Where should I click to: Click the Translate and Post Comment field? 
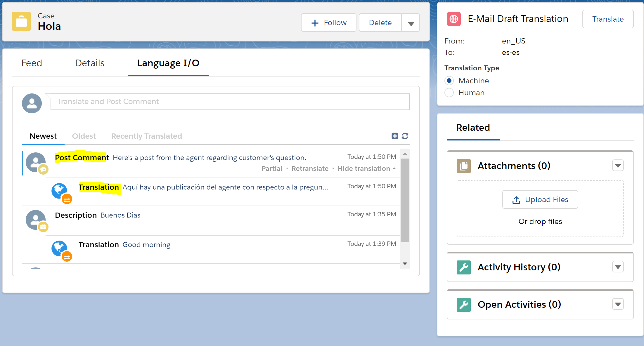pyautogui.click(x=230, y=102)
